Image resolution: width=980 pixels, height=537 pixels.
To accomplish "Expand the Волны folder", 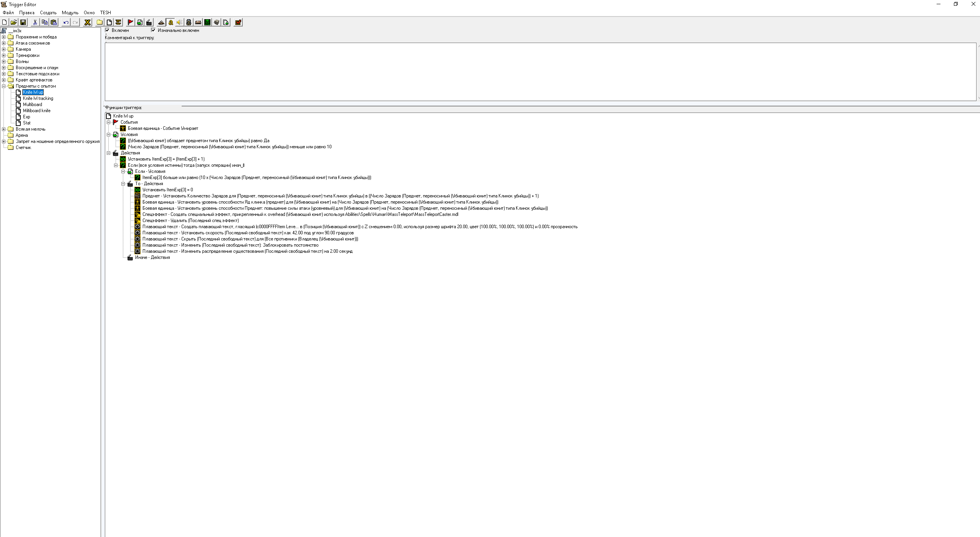I will pos(4,61).
